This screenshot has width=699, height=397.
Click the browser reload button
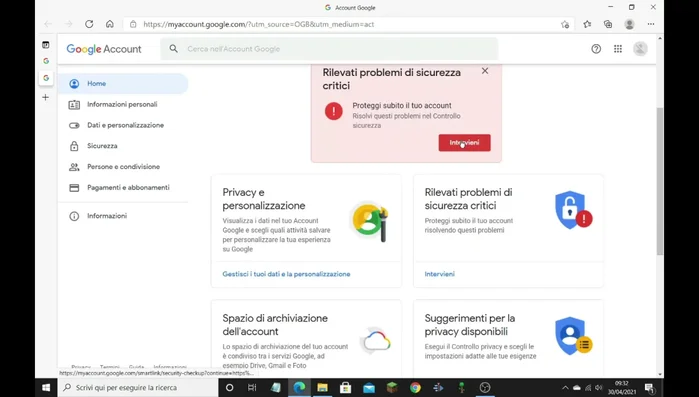89,24
